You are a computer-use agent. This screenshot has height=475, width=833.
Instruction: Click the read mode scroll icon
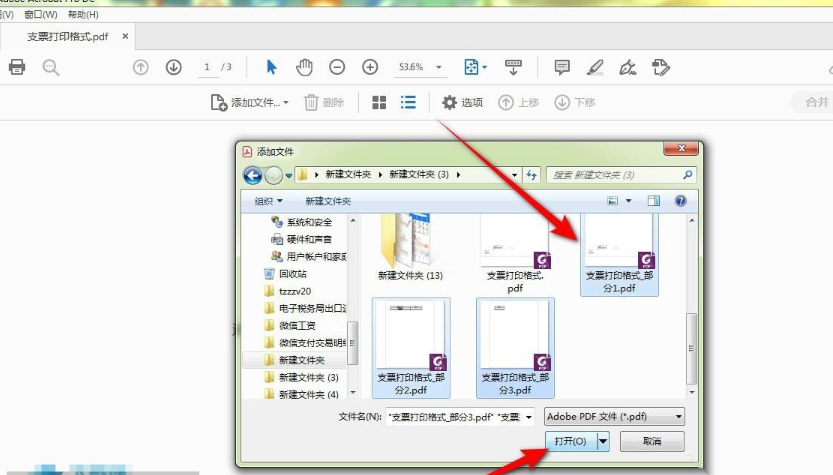tap(513, 67)
